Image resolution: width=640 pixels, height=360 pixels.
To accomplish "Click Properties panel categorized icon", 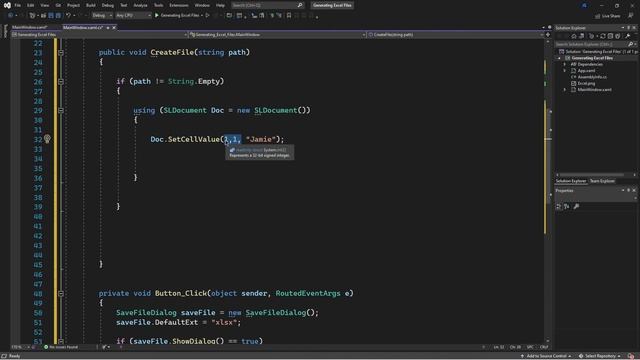I will click(x=559, y=207).
